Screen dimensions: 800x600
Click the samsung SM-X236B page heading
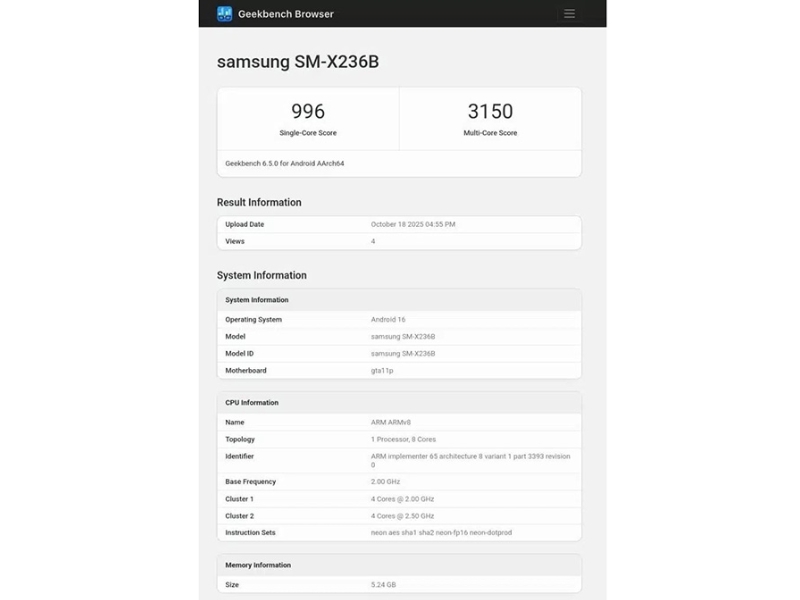[x=298, y=62]
